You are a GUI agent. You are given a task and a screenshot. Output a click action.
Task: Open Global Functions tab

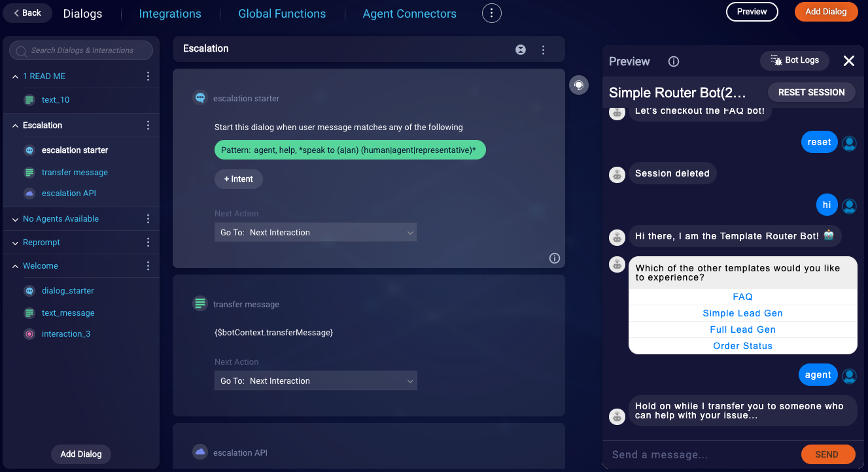pyautogui.click(x=282, y=13)
